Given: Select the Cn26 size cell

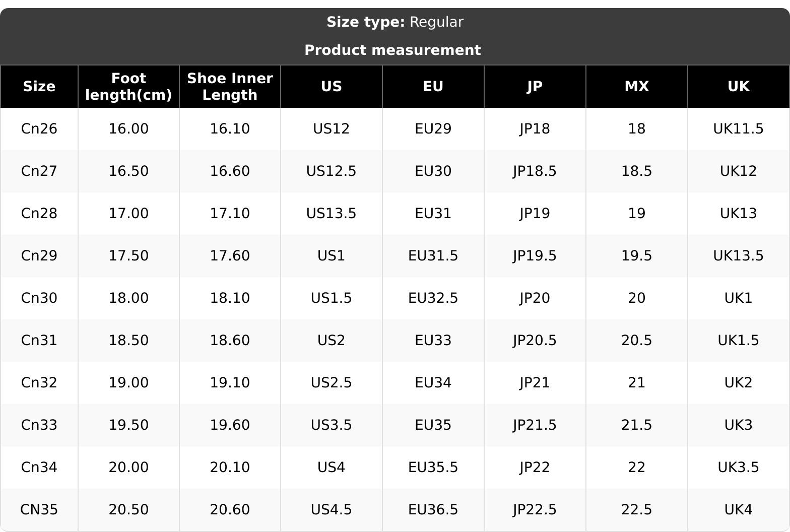Looking at the screenshot, I should click(39, 129).
